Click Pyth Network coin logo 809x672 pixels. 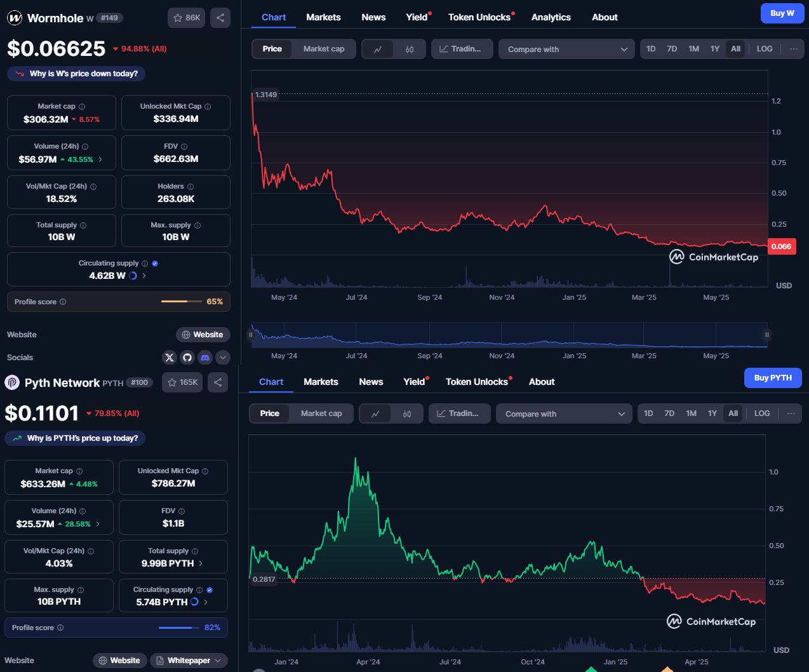click(x=12, y=382)
